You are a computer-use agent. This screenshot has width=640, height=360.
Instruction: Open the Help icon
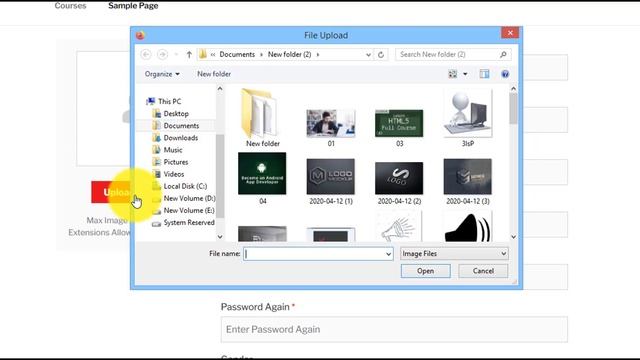(505, 74)
